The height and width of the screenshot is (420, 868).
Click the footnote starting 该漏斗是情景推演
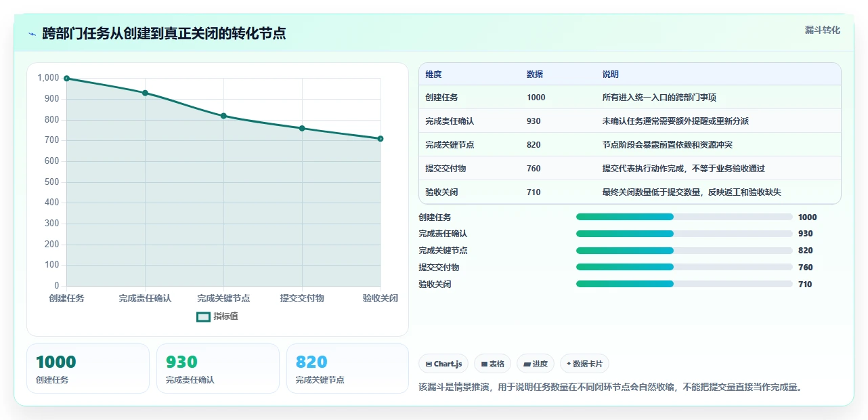point(611,387)
